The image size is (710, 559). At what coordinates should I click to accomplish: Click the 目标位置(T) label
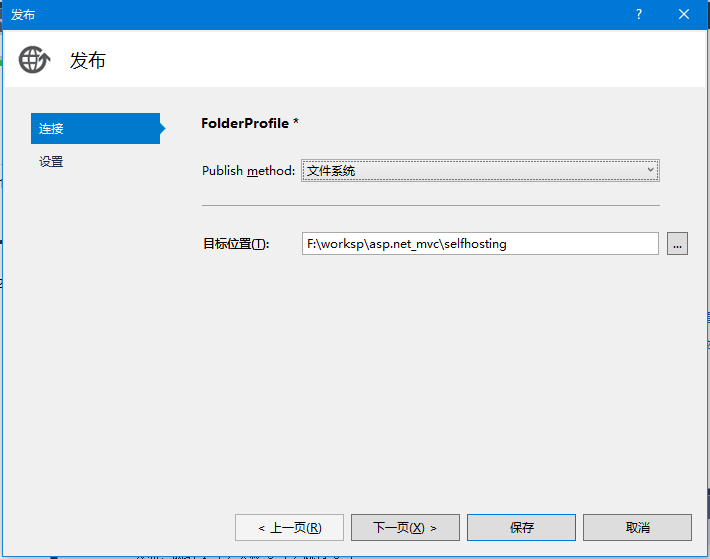click(236, 244)
